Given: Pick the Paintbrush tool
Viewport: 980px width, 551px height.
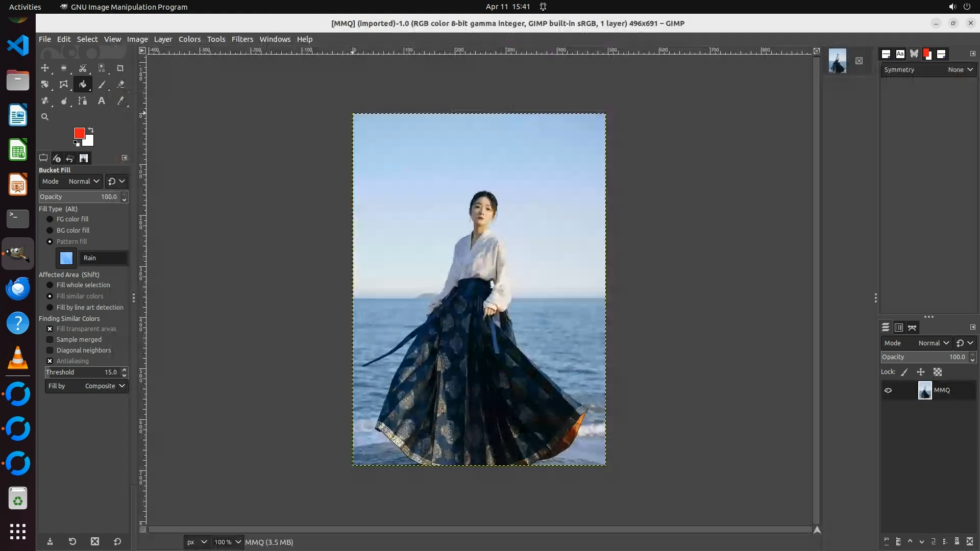Looking at the screenshot, I should pos(102,85).
